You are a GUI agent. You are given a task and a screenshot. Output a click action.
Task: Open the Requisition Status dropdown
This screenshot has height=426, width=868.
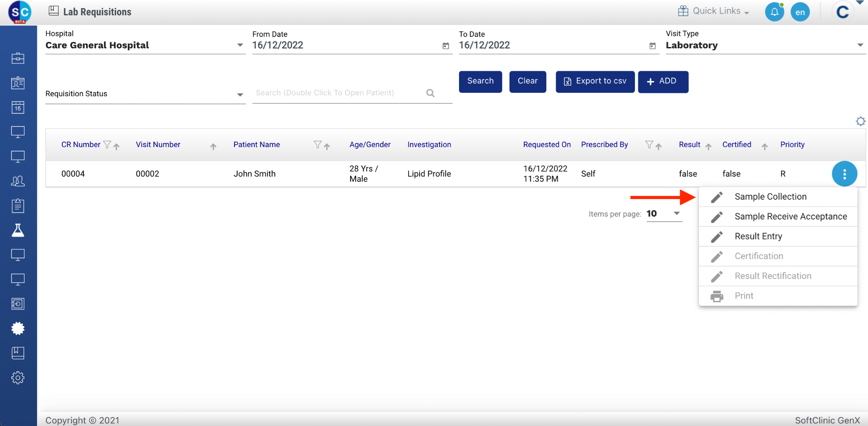240,95
